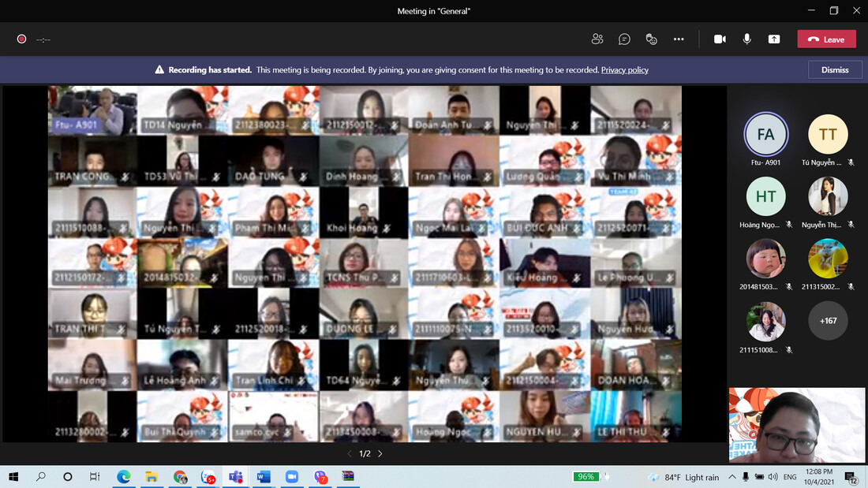Open Google Chrome from the taskbar
The height and width of the screenshot is (488, 868).
[x=180, y=476]
